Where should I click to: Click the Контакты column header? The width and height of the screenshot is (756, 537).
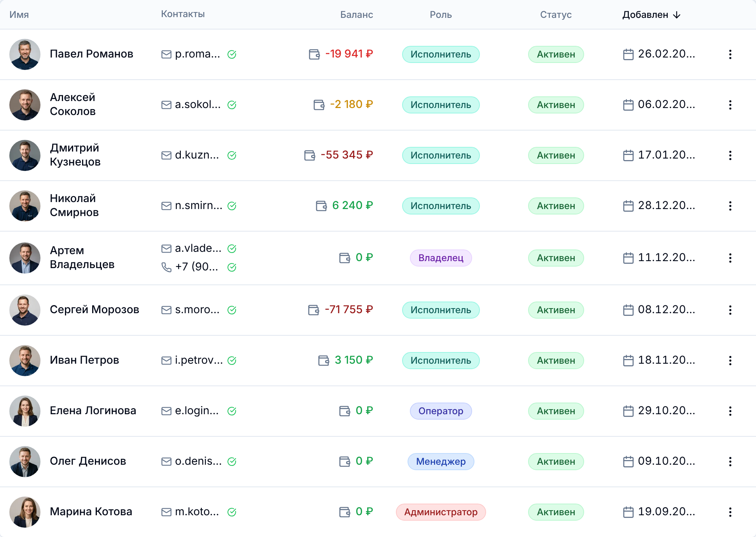[x=183, y=14]
